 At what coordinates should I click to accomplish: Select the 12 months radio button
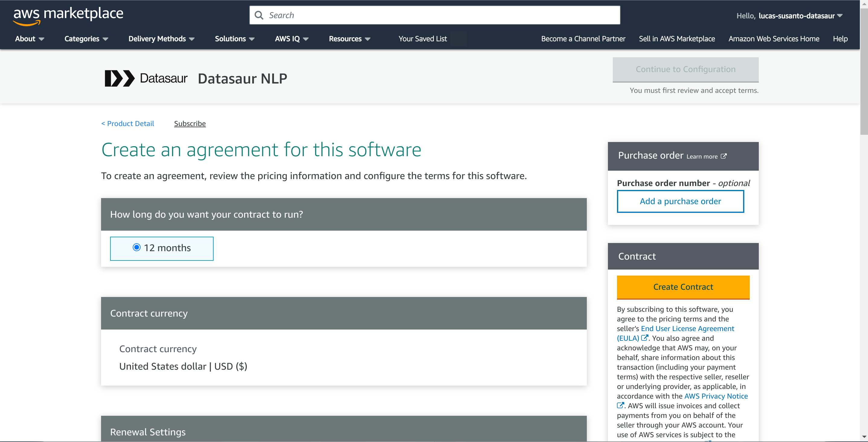(136, 248)
